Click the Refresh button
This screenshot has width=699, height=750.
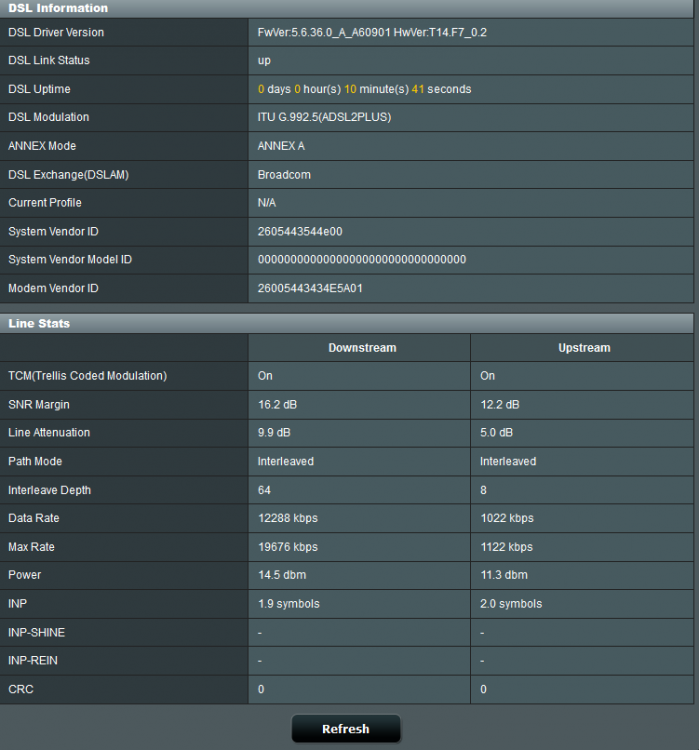345,729
